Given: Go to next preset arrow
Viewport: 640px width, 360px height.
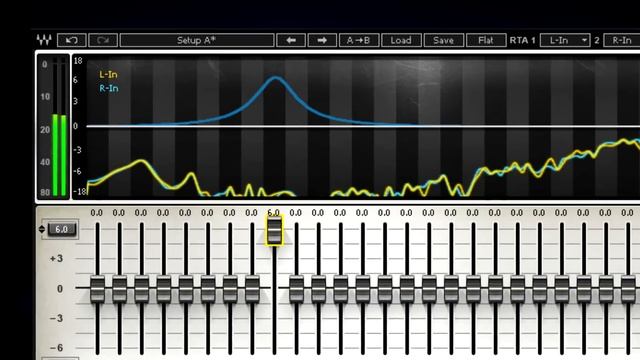Looking at the screenshot, I should click(x=322, y=40).
